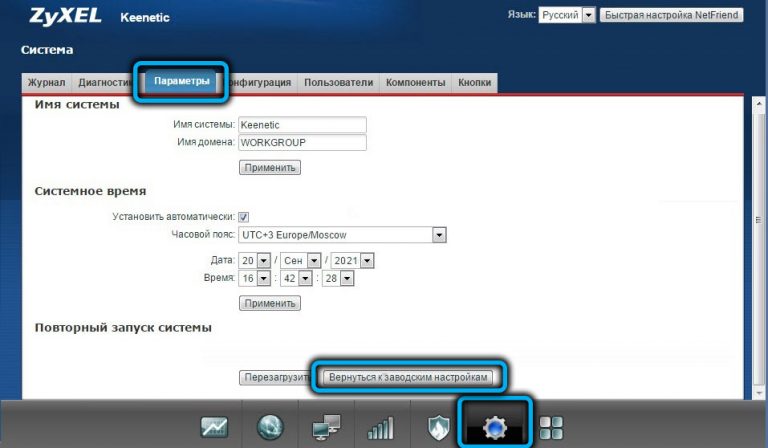Click the 'Имя системы' input field
768x448 pixels.
pyautogui.click(x=302, y=125)
